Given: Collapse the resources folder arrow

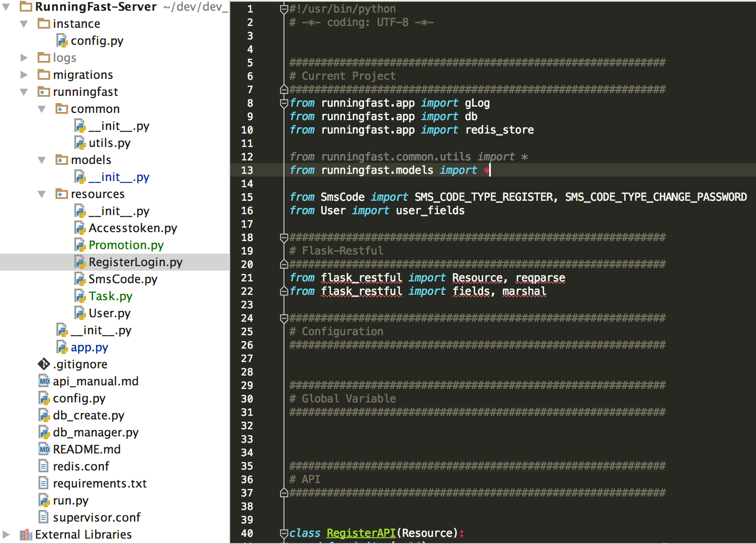Looking at the screenshot, I should pos(42,194).
